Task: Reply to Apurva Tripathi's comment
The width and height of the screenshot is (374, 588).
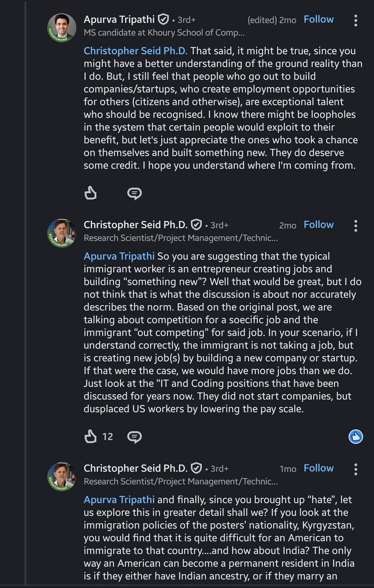Action: pos(134,193)
